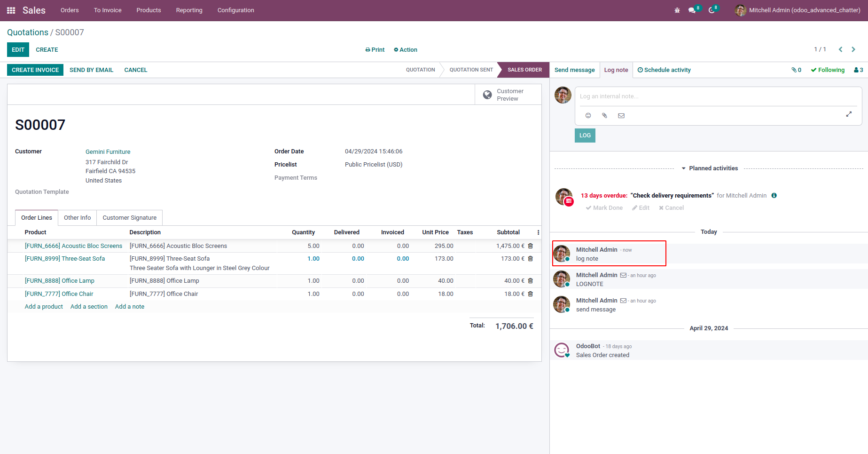
Task: Click the LOG button
Action: pyautogui.click(x=585, y=135)
